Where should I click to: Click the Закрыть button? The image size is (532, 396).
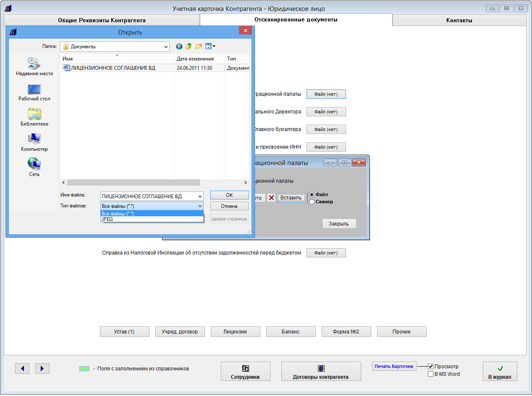(339, 223)
